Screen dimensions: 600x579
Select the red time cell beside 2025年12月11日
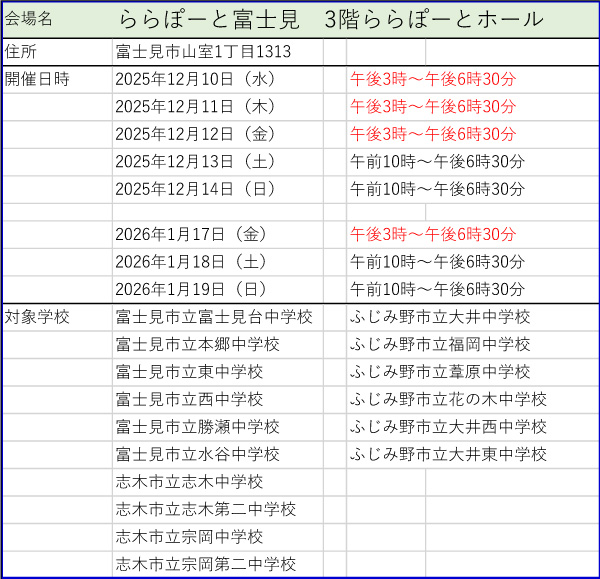pos(433,107)
